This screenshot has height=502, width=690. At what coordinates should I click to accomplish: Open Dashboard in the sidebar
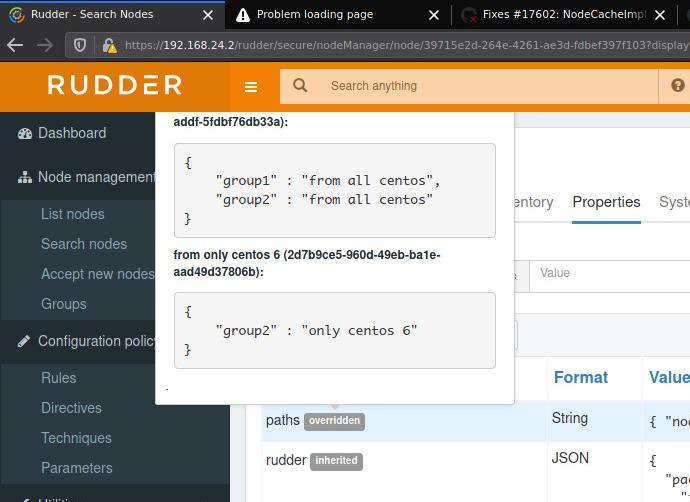(x=72, y=133)
